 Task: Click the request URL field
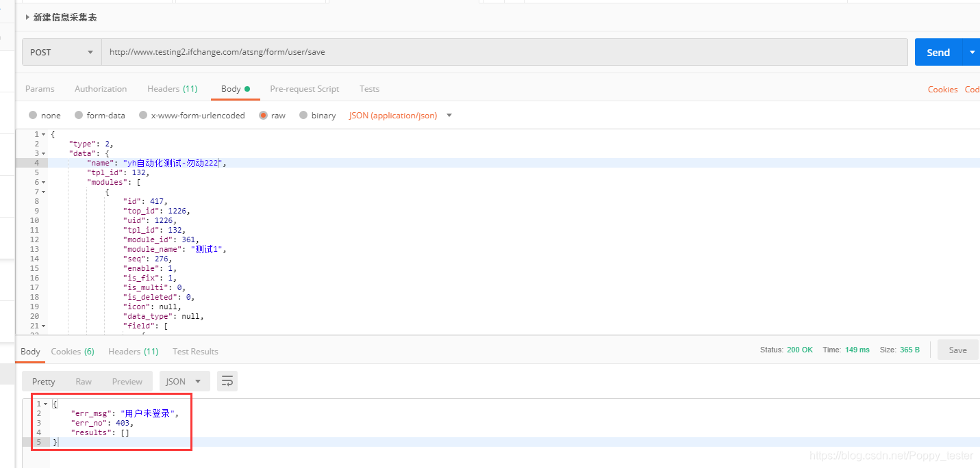(505, 52)
